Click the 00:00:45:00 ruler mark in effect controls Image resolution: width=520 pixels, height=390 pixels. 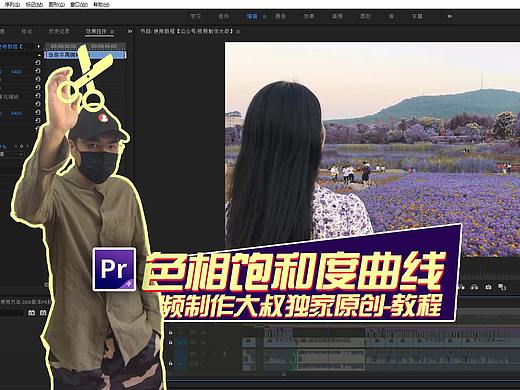pyautogui.click(x=104, y=46)
